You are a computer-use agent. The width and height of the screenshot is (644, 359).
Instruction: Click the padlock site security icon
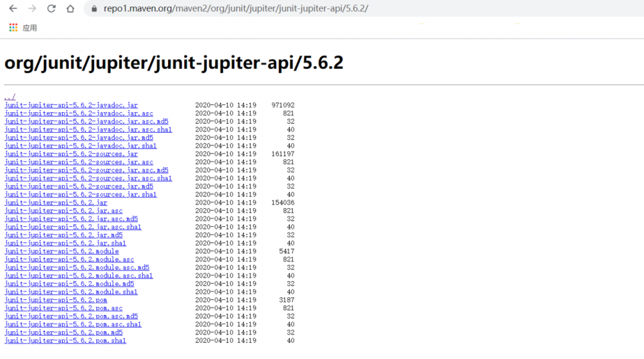pyautogui.click(x=94, y=8)
